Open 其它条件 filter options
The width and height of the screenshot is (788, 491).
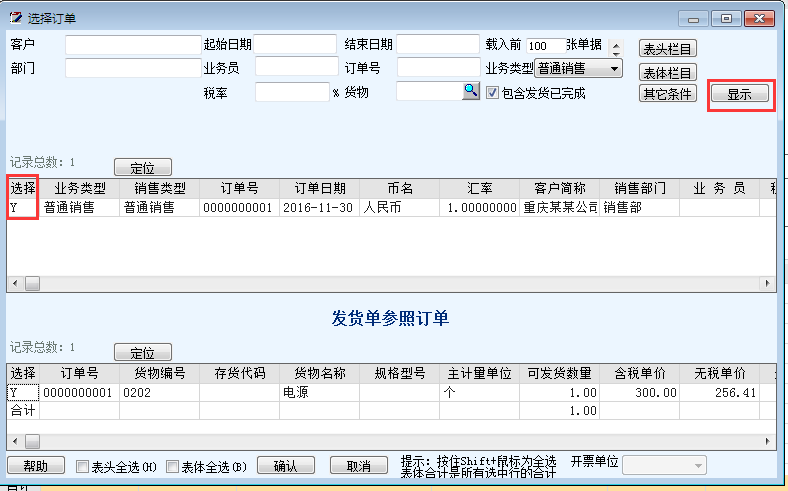click(x=667, y=94)
